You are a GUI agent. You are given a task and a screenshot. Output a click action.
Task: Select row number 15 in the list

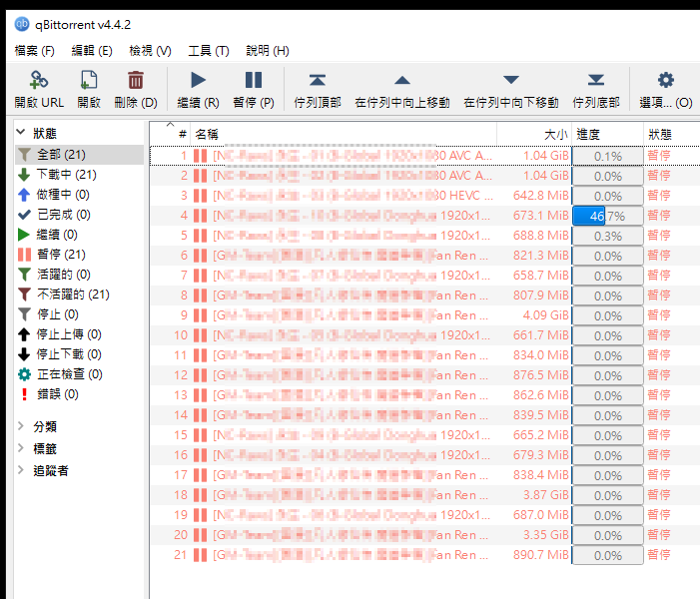(x=425, y=434)
